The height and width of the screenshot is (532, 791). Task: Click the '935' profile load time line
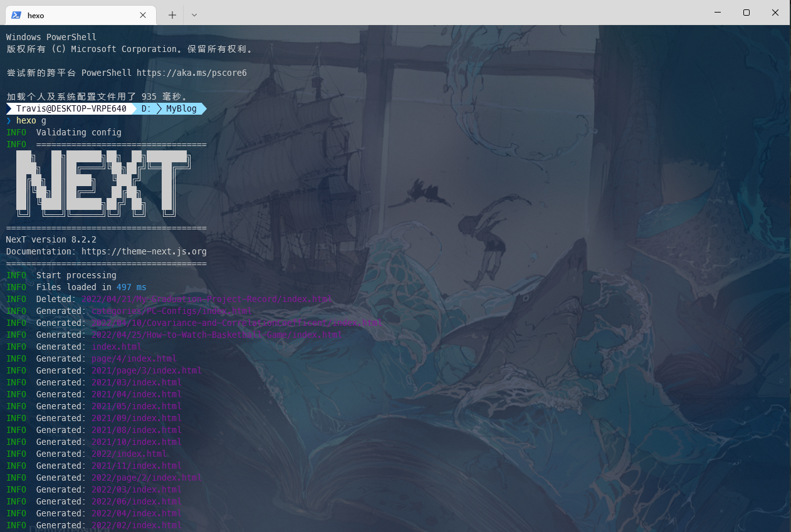(x=97, y=96)
